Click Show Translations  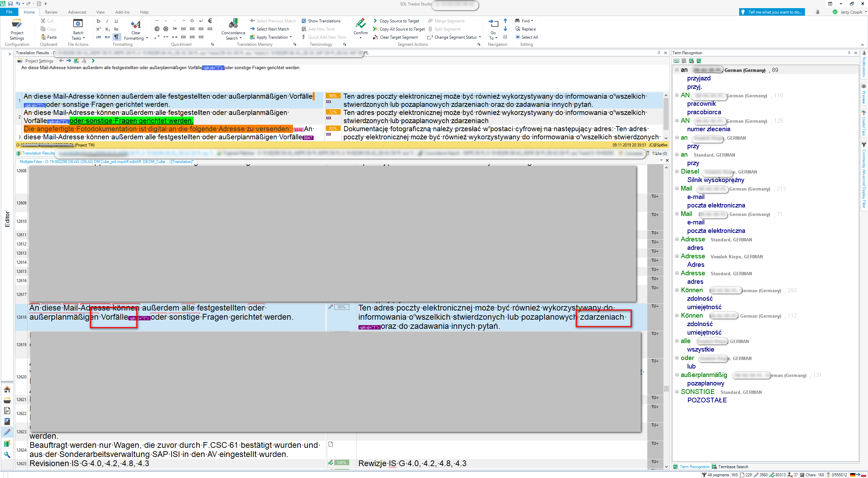tap(321, 21)
